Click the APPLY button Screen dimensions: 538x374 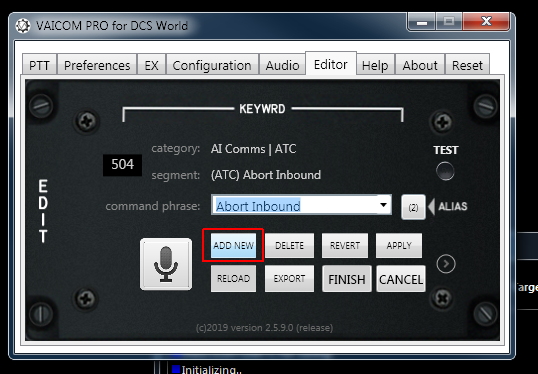point(399,246)
